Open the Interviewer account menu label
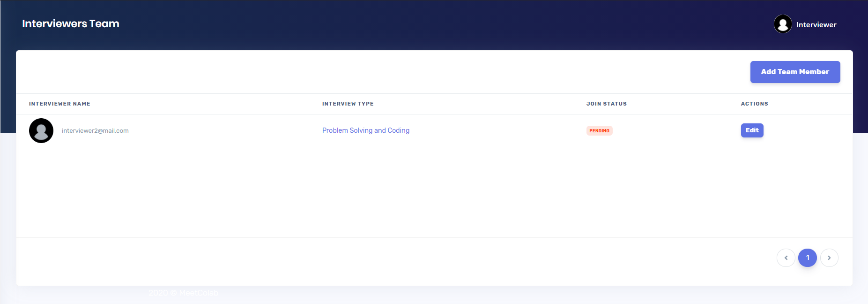This screenshot has width=868, height=304. click(x=816, y=25)
